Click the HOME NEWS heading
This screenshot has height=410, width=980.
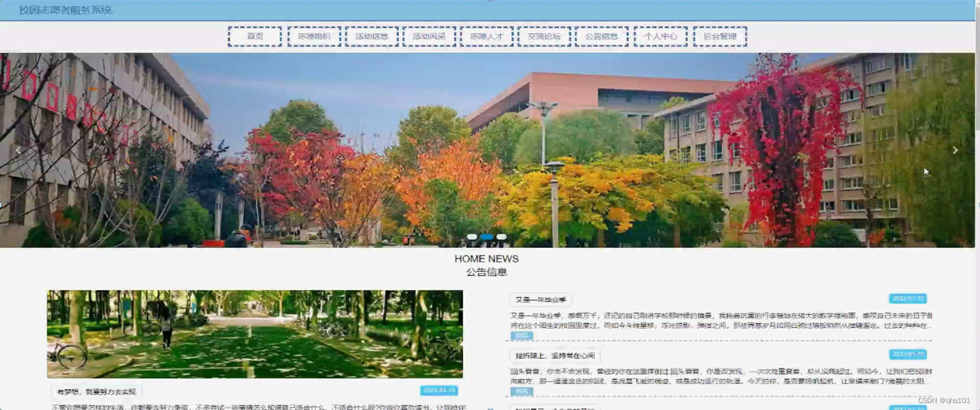pyautogui.click(x=487, y=259)
